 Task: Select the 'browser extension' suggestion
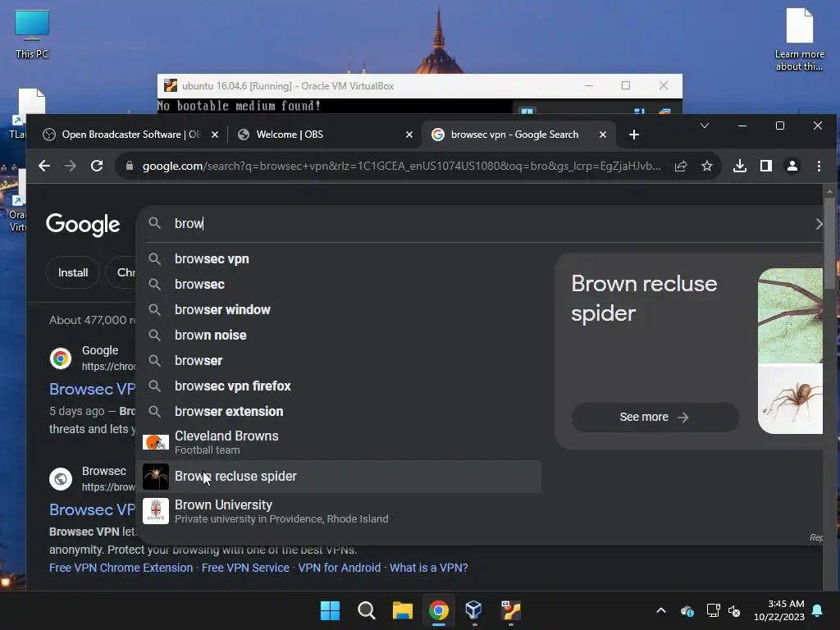coord(339,412)
